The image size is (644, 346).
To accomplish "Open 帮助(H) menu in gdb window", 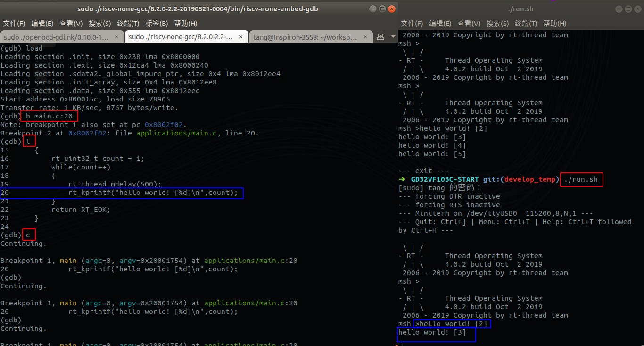I will [x=185, y=24].
